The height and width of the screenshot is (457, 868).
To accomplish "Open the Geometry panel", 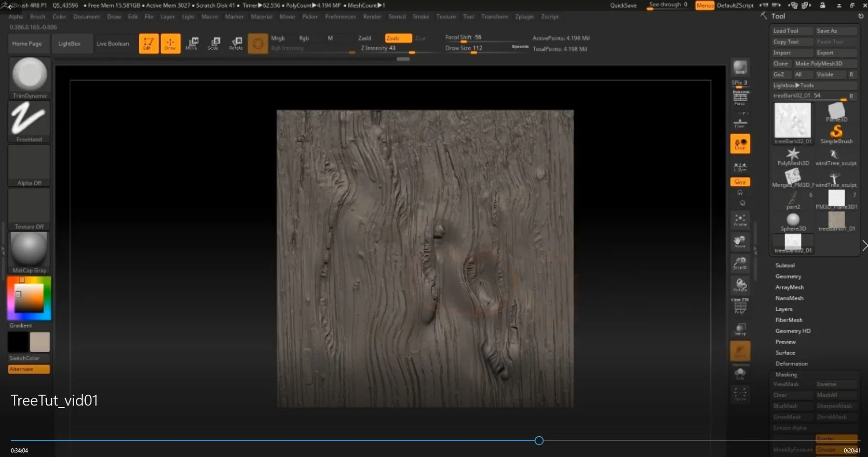I will 788,276.
